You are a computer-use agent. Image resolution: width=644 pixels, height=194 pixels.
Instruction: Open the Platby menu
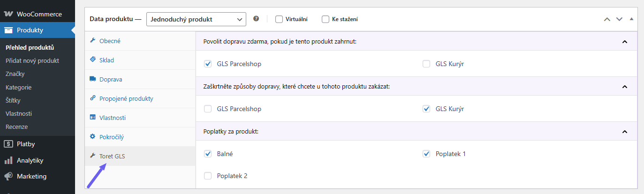(38, 144)
